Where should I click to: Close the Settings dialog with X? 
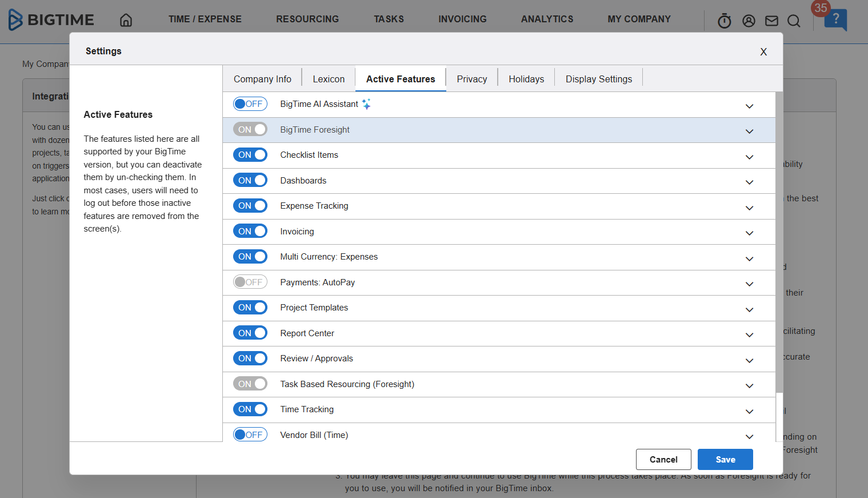pos(763,52)
